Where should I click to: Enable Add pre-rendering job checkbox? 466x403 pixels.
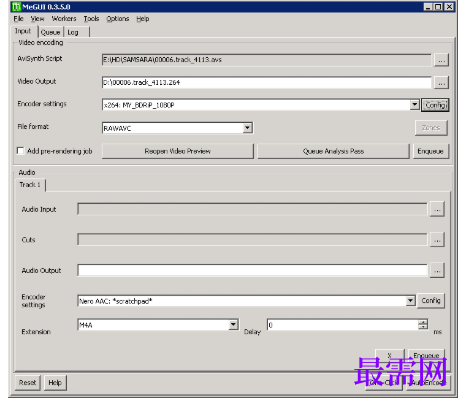[20, 151]
